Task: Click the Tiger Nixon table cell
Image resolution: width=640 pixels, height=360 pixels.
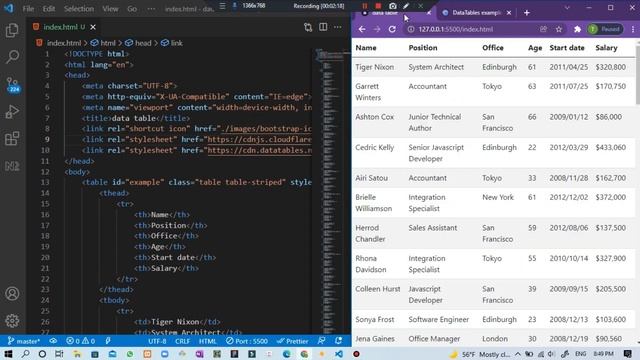Action: click(374, 67)
